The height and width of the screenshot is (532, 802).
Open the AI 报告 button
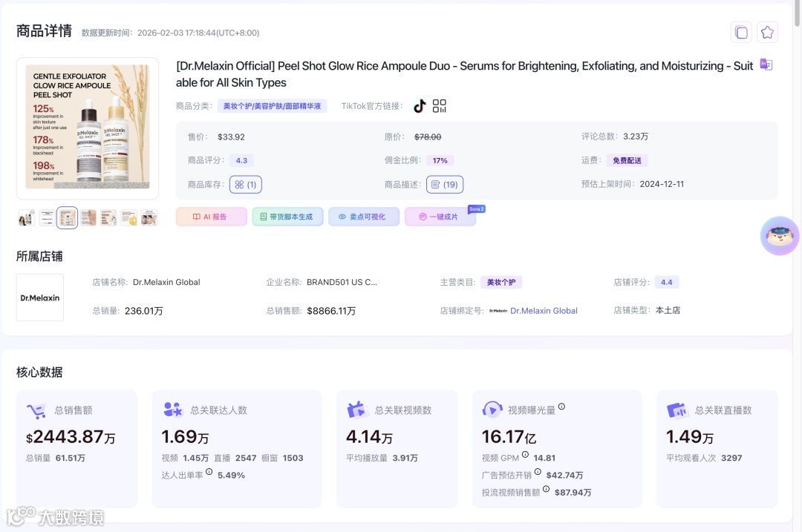point(211,217)
